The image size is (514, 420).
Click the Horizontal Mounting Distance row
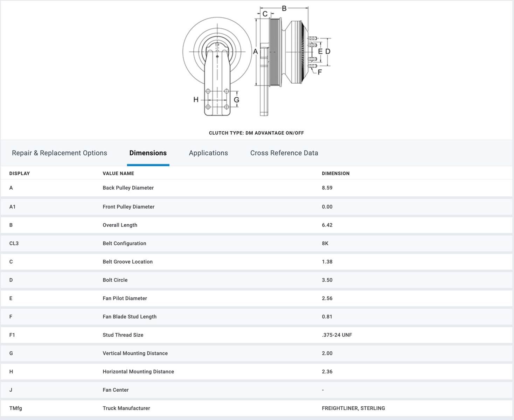pos(257,371)
